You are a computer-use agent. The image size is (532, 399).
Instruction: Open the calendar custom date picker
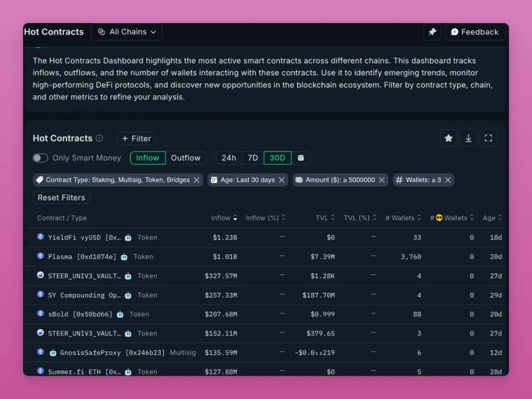tap(301, 158)
